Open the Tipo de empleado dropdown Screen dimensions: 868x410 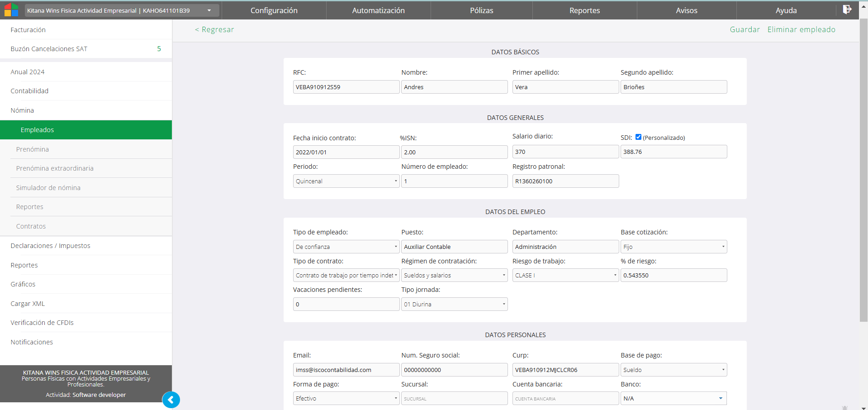(346, 247)
